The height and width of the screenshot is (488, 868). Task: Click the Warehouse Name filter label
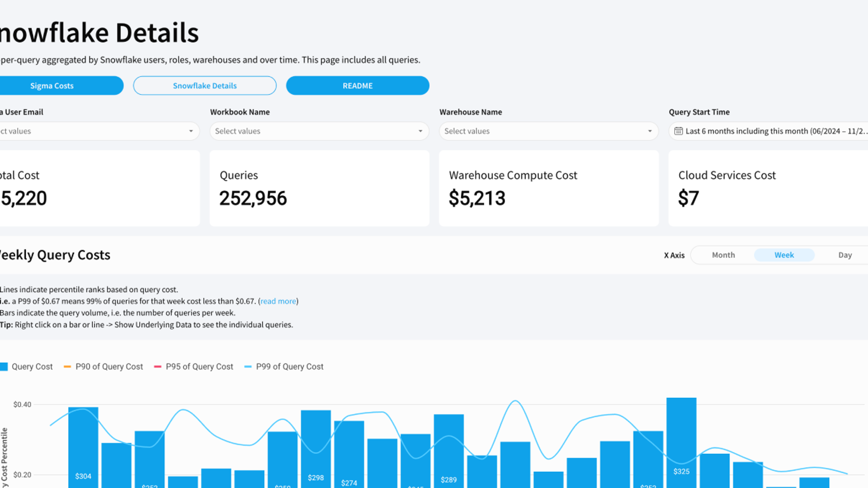pyautogui.click(x=471, y=112)
